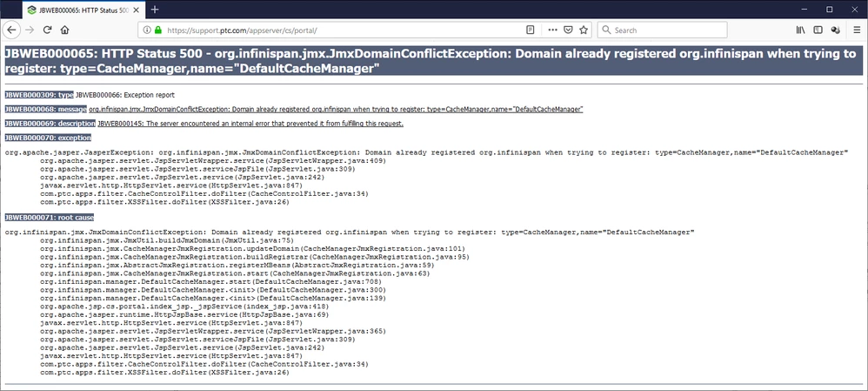Image resolution: width=868 pixels, height=391 pixels.
Task: Click the JBWEB000145 internal error description
Action: pos(250,124)
